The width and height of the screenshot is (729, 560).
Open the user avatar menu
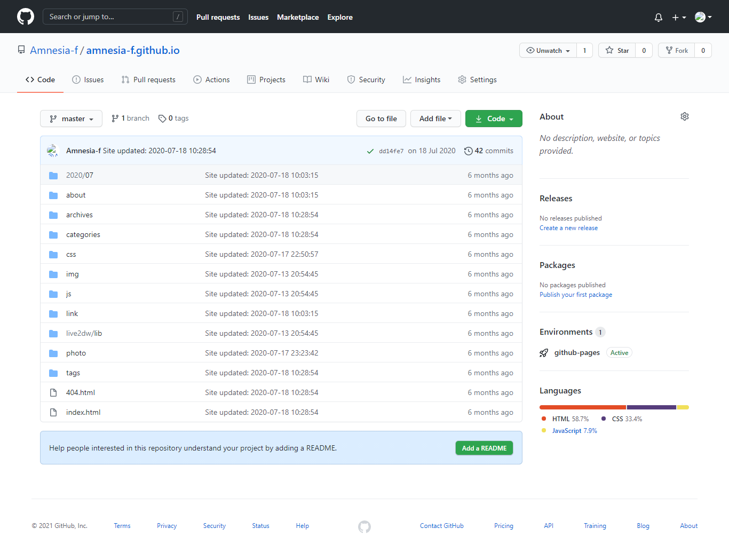click(x=703, y=17)
